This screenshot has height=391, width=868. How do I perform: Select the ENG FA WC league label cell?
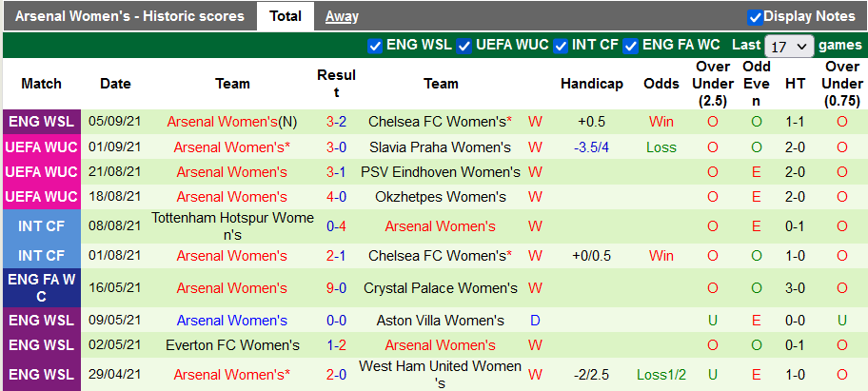pyautogui.click(x=41, y=288)
